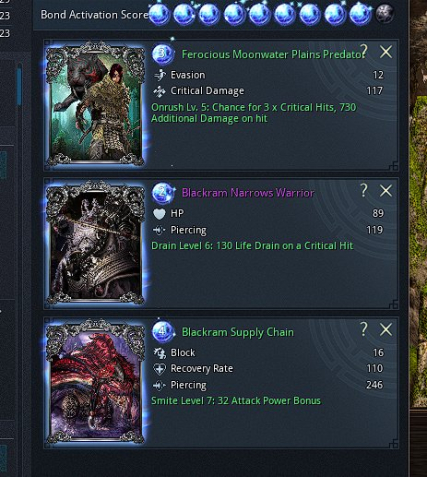Select the Blackram Narrows Warrior card artwork
Screen dimensions: 427x477
tap(95, 243)
